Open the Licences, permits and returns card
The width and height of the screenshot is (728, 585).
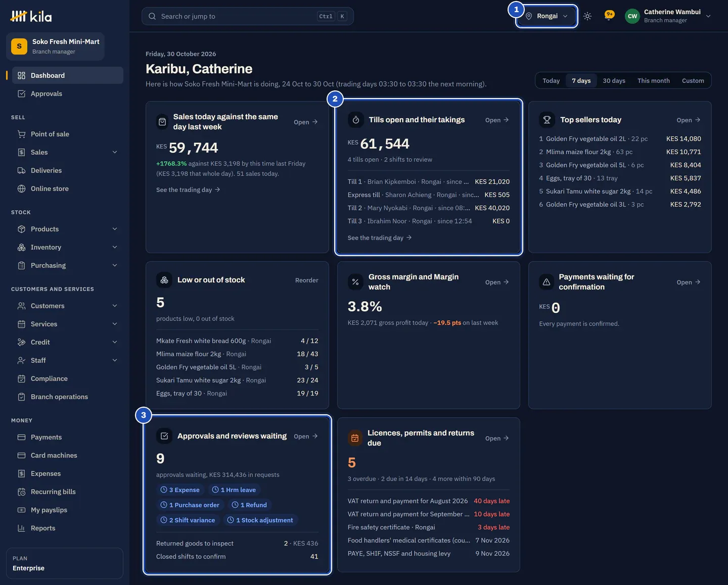coord(497,438)
